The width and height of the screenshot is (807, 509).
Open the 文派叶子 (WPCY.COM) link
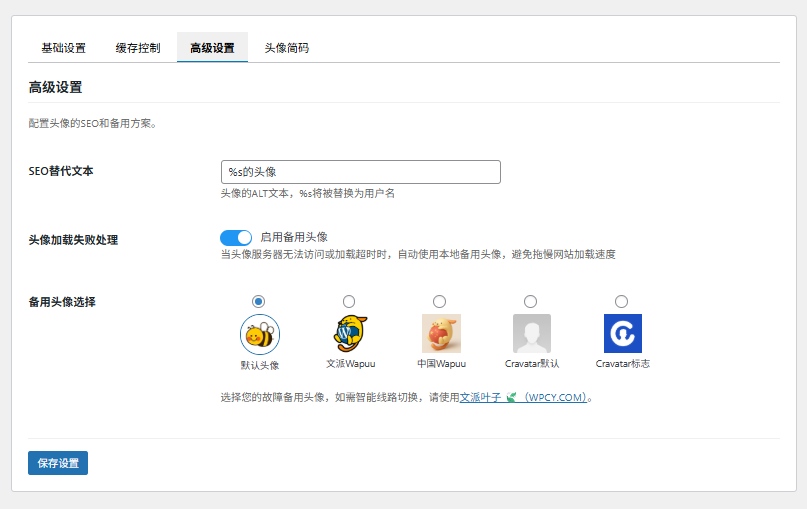523,397
